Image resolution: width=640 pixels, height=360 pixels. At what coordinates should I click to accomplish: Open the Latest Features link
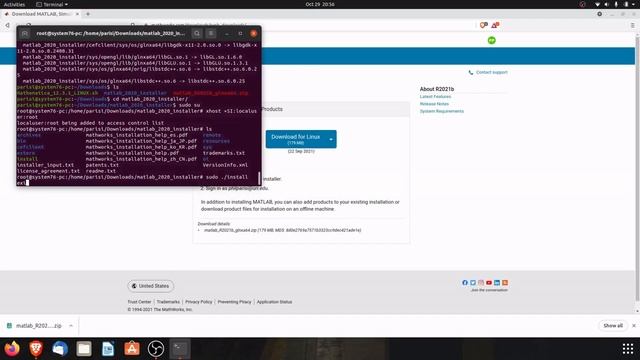pyautogui.click(x=435, y=97)
